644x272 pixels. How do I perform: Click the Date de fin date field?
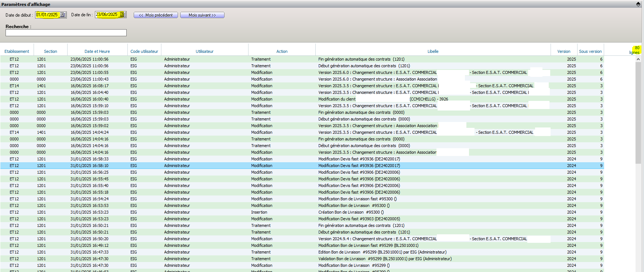tap(107, 15)
